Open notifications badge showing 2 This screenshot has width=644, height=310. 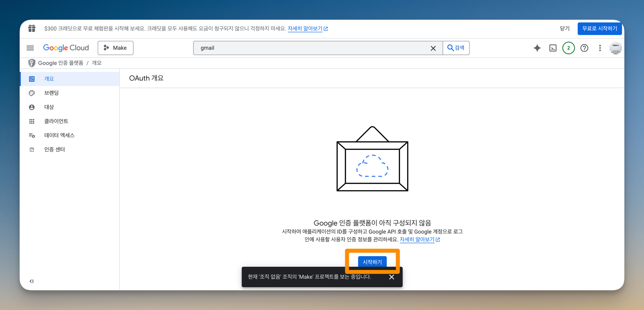pos(569,48)
